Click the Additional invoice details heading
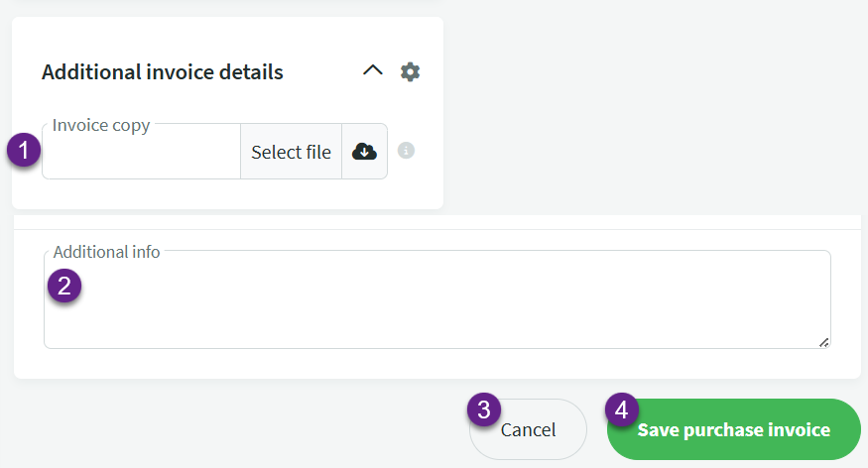Screen dimensions: 868x468 click(x=163, y=72)
